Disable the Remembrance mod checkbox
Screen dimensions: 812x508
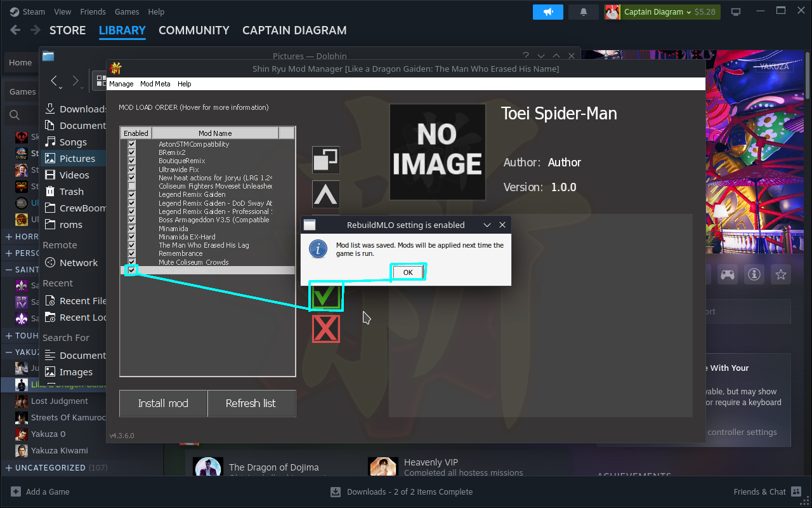131,253
